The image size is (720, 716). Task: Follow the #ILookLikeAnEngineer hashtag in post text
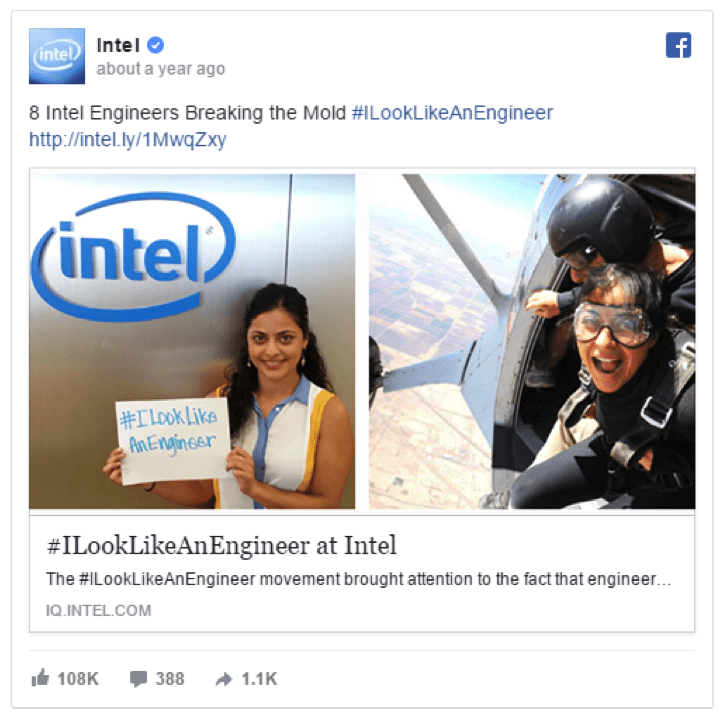click(x=452, y=113)
